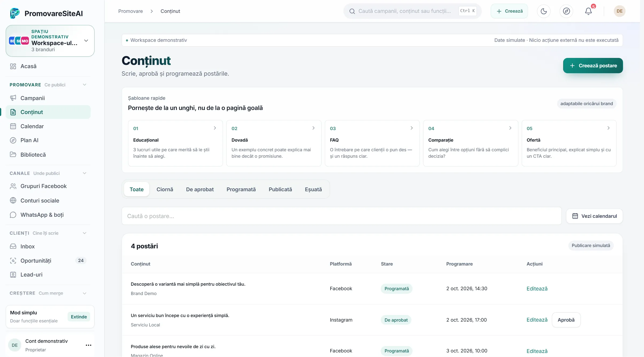The height and width of the screenshot is (357, 644).
Task: Edit the Instagram Serviciu Local post
Action: point(537,320)
